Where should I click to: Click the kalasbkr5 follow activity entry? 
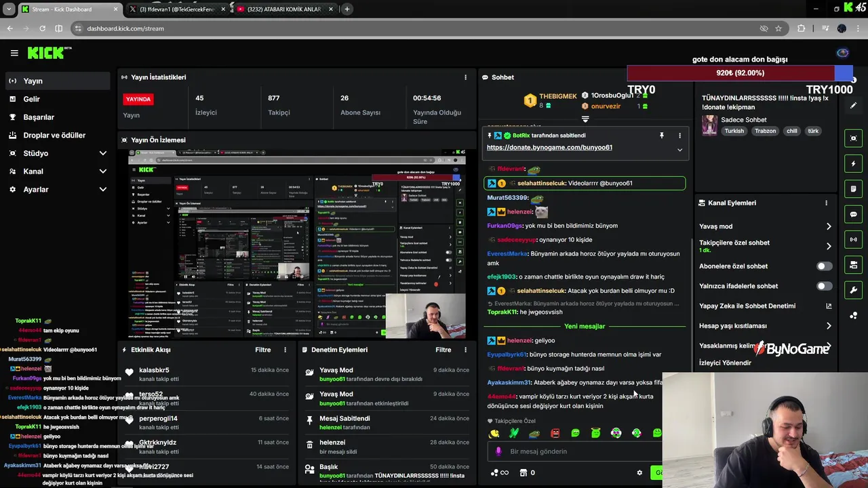(x=205, y=374)
